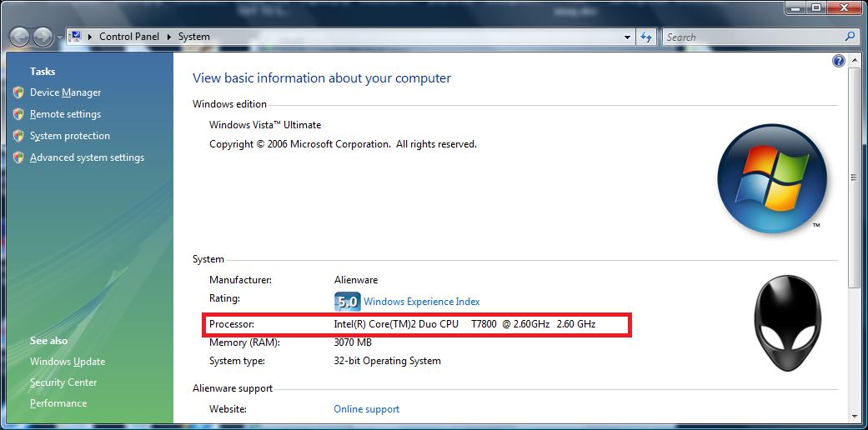This screenshot has height=430, width=868.
Task: Click the Intel Core 2 Duo processor text
Action: click(464, 324)
